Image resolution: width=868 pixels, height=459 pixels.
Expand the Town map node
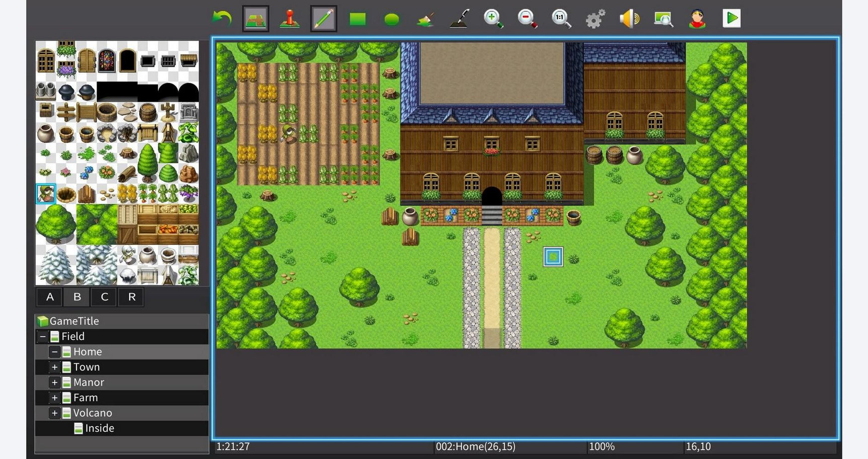pos(55,367)
